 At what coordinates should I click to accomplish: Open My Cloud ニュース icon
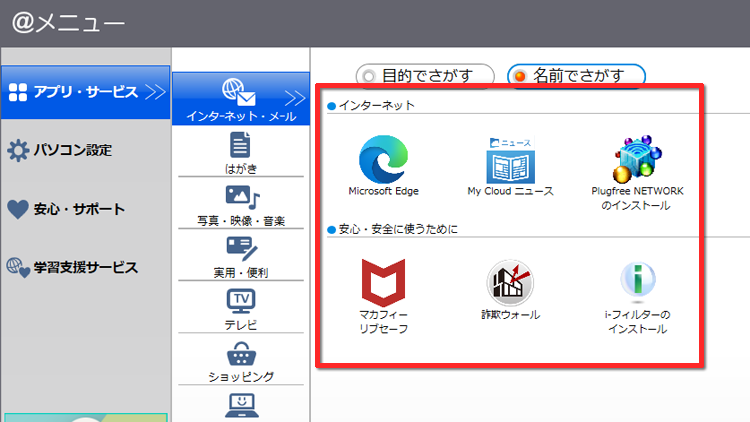pyautogui.click(x=510, y=160)
